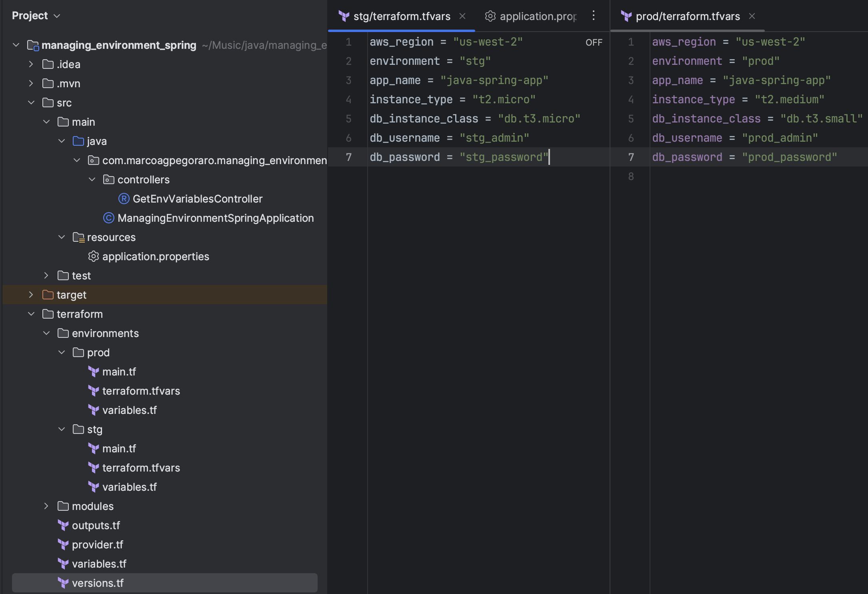Expand the .mvn folder
868x594 pixels.
pos(31,83)
